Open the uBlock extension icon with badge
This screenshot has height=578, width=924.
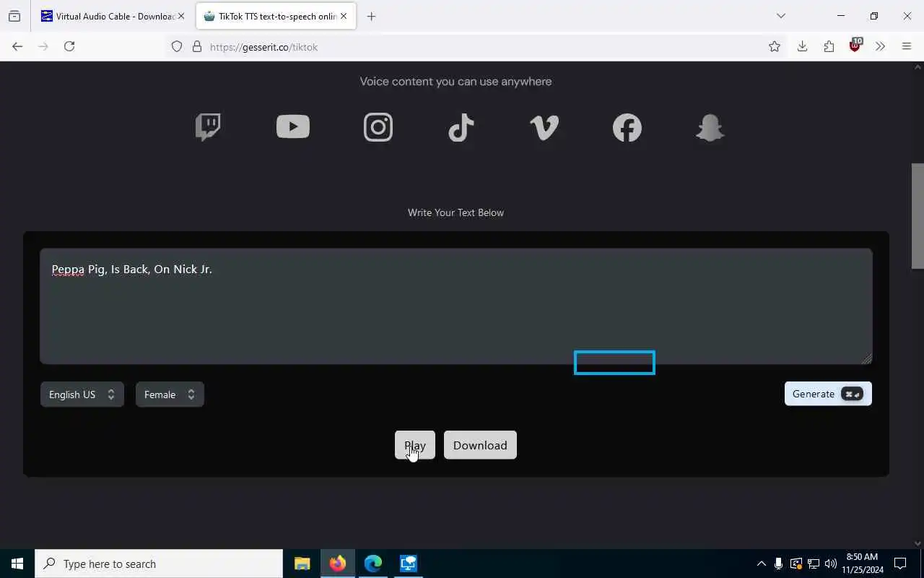coord(855,46)
